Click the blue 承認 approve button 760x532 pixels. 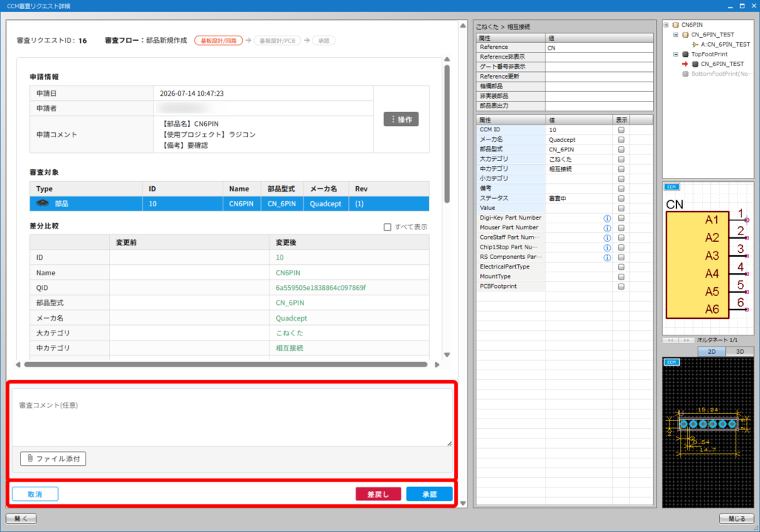[x=430, y=494]
